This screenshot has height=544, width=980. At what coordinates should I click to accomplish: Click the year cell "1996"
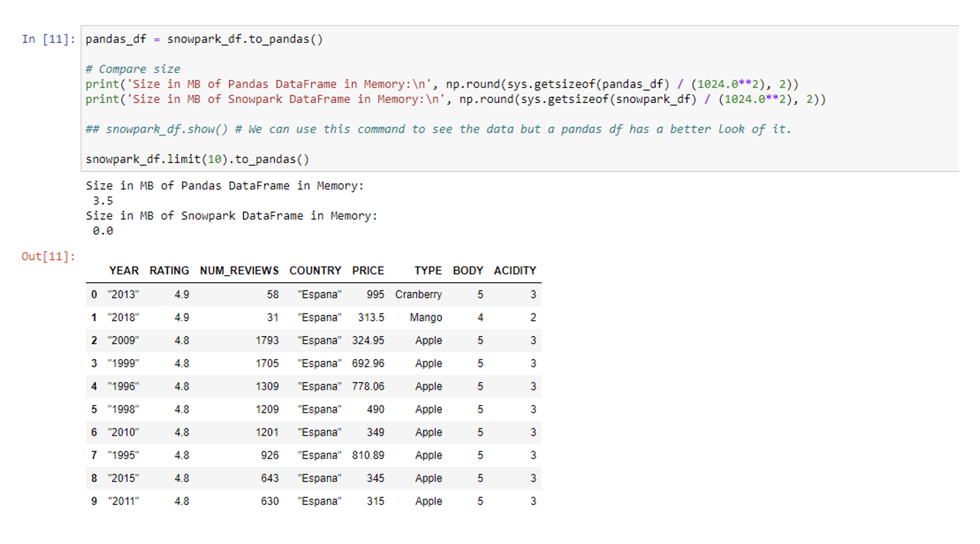[123, 387]
